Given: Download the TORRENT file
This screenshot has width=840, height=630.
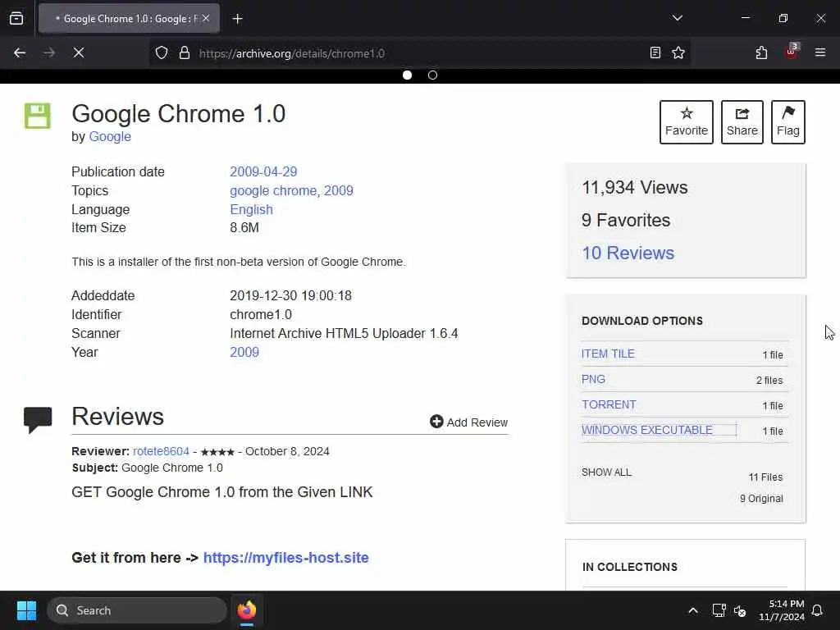Looking at the screenshot, I should pyautogui.click(x=609, y=404).
